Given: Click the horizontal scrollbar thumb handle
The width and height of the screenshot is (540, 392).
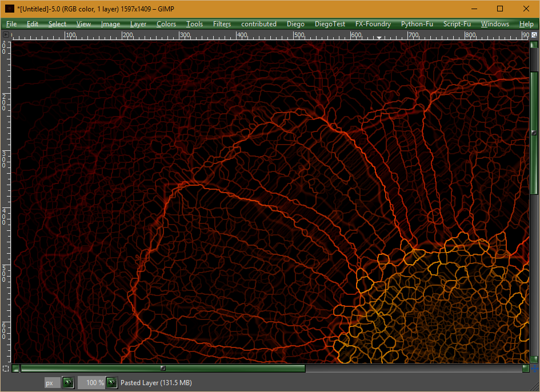Looking at the screenshot, I should (163, 369).
